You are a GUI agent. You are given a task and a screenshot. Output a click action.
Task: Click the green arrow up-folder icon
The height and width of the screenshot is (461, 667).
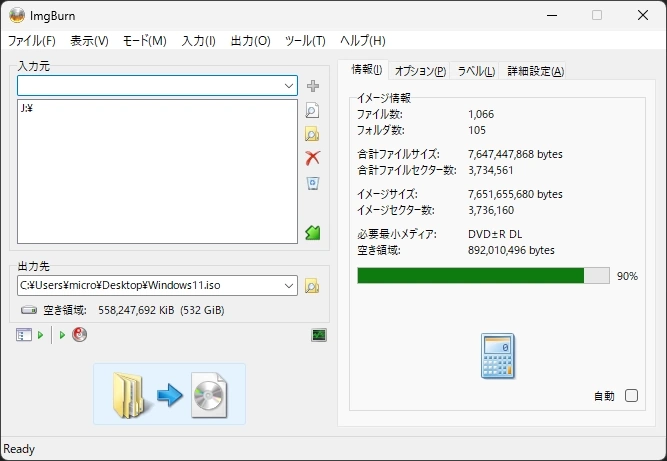click(313, 233)
